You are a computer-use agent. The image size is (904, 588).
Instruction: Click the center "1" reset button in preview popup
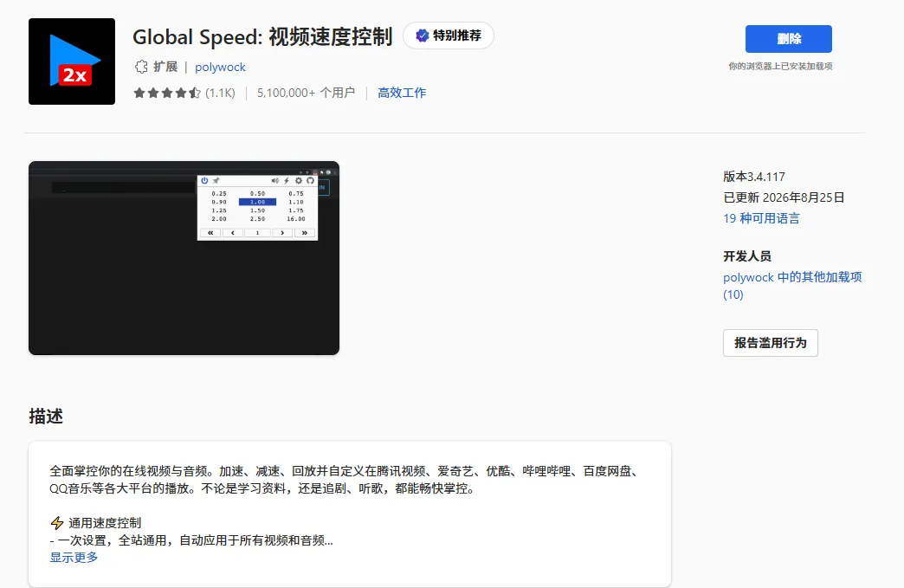click(x=258, y=233)
